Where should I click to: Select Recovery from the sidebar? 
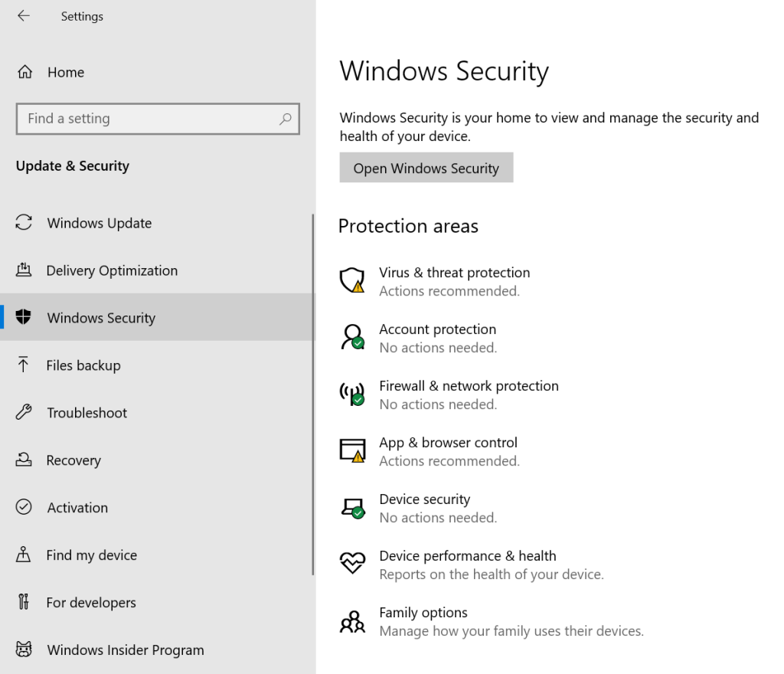73,460
